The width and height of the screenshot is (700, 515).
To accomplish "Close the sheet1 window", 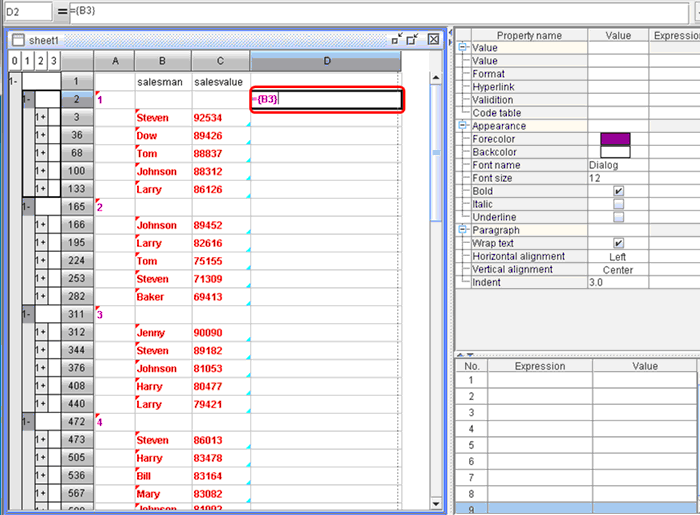I will (433, 39).
